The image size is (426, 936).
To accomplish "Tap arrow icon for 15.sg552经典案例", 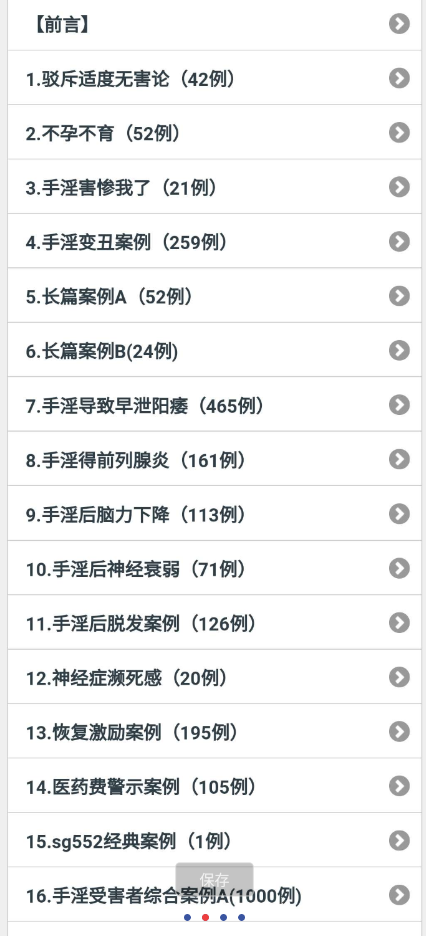I will [399, 841].
